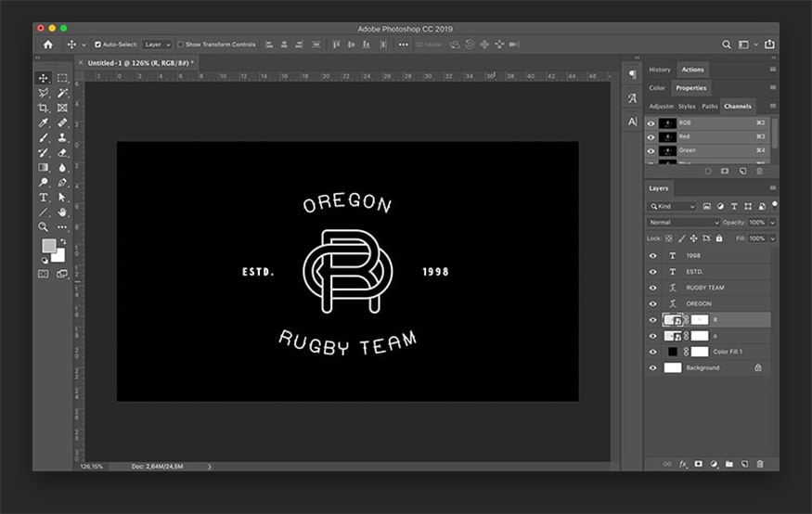This screenshot has height=514, width=812.
Task: Select the Horizontal Type tool
Action: tap(43, 198)
